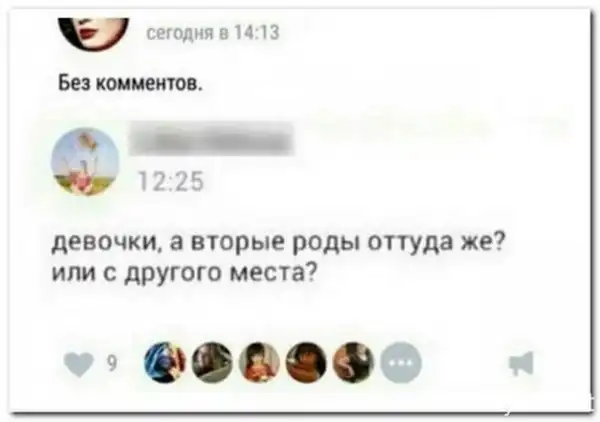Open the post timestamp сегодня в 14:13
The width and height of the screenshot is (600, 422).
coord(214,32)
